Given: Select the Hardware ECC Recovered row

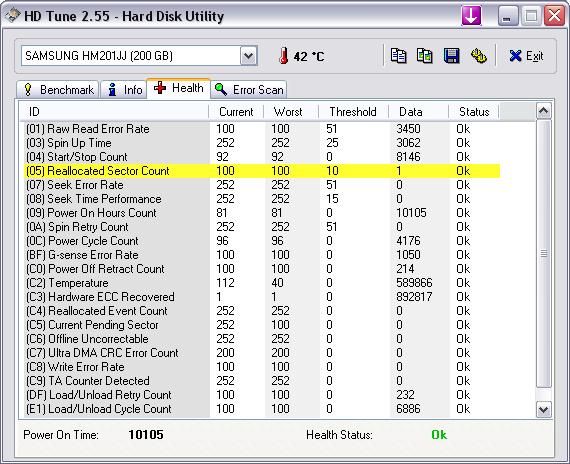Looking at the screenshot, I should point(262,297).
